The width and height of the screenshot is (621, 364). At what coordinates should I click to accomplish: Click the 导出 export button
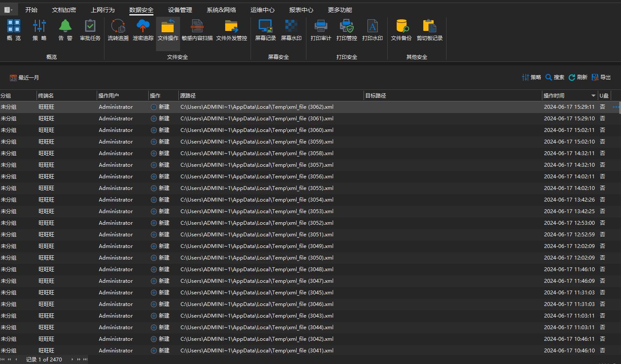(601, 77)
